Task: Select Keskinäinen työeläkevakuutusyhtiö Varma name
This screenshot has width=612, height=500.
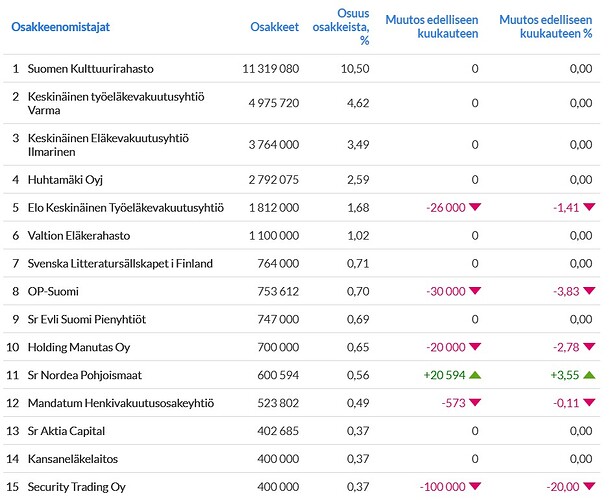Action: tap(116, 103)
